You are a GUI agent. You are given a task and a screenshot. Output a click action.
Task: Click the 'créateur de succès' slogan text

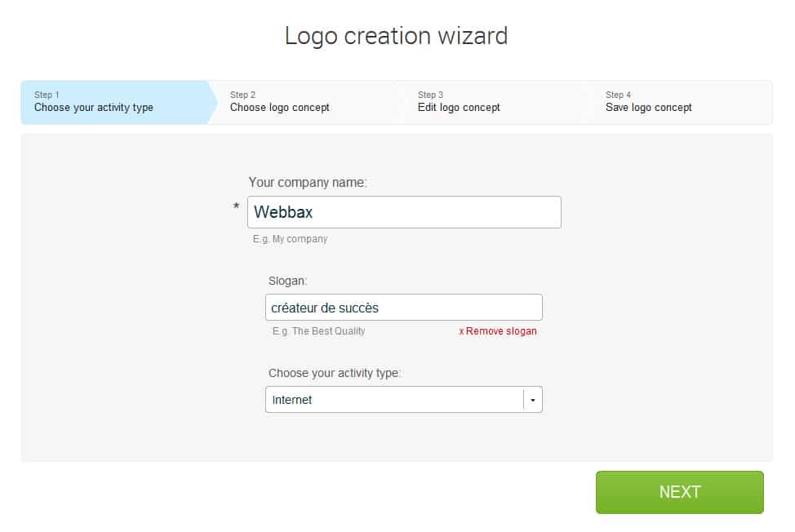(x=325, y=308)
